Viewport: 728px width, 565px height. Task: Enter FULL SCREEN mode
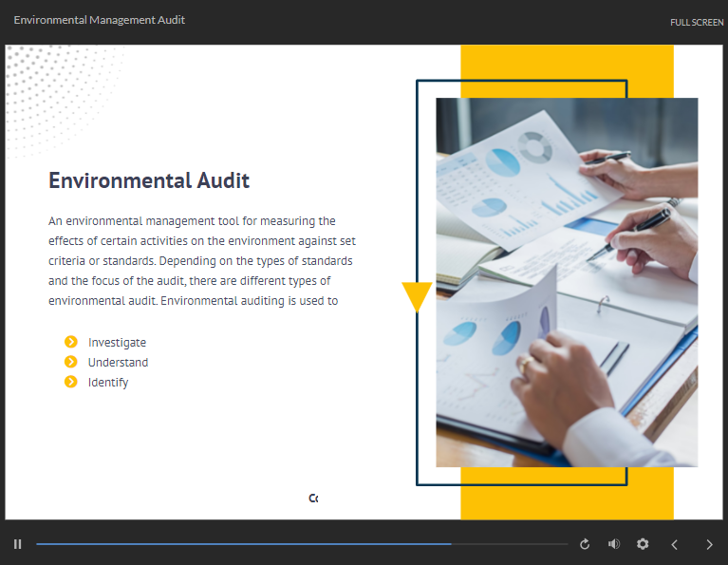697,22
